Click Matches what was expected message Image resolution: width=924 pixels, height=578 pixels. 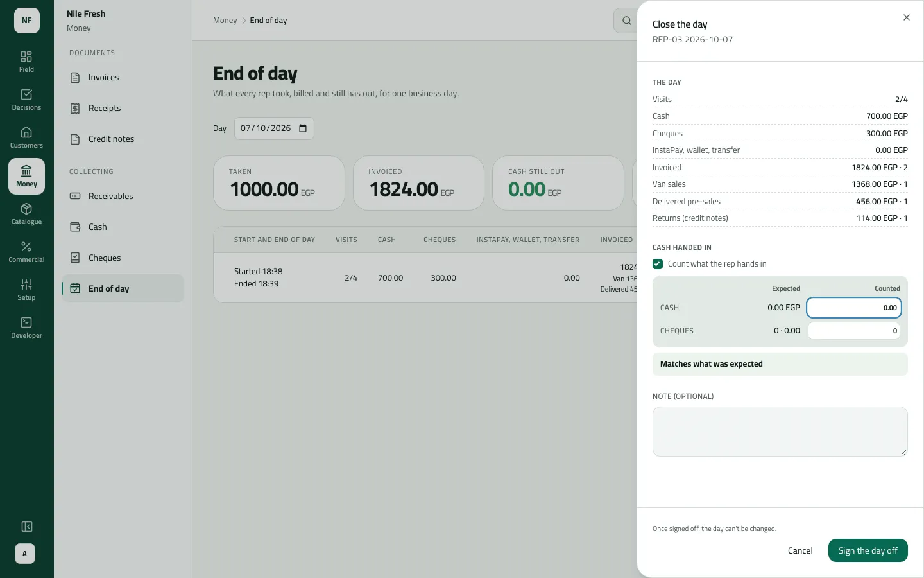tap(780, 364)
